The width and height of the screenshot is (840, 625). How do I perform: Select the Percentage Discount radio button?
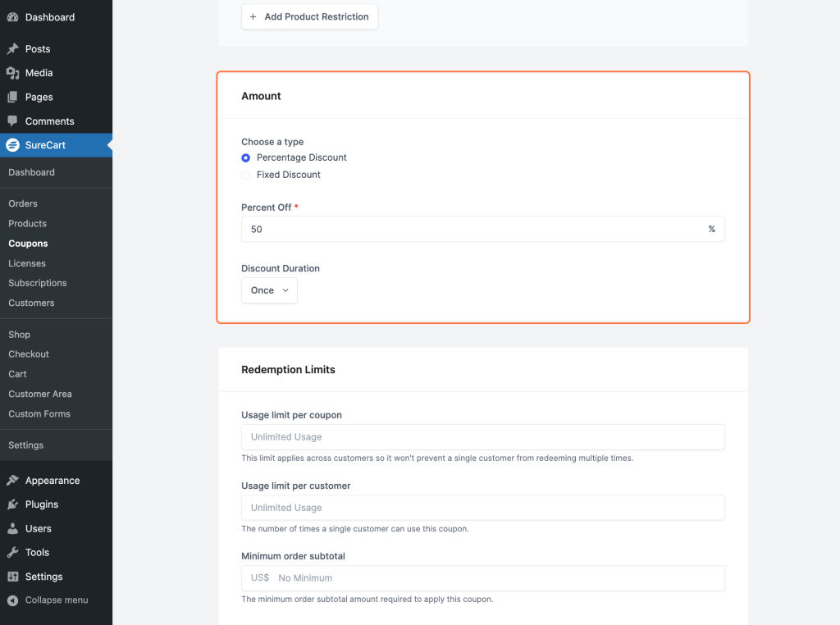click(246, 157)
